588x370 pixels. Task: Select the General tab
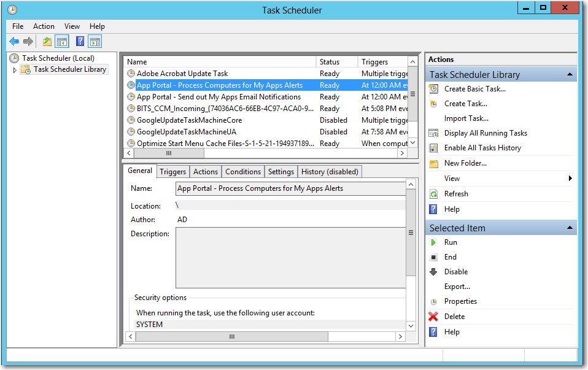[x=140, y=171]
